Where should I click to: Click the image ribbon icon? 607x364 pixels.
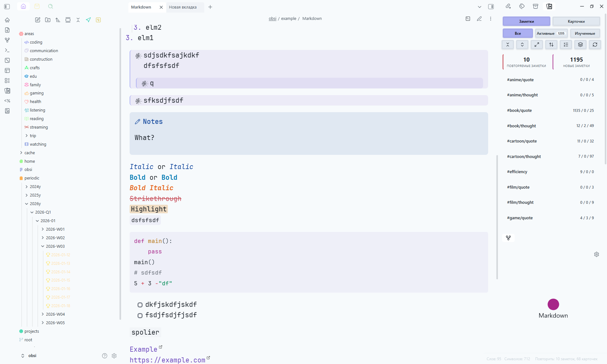click(7, 111)
